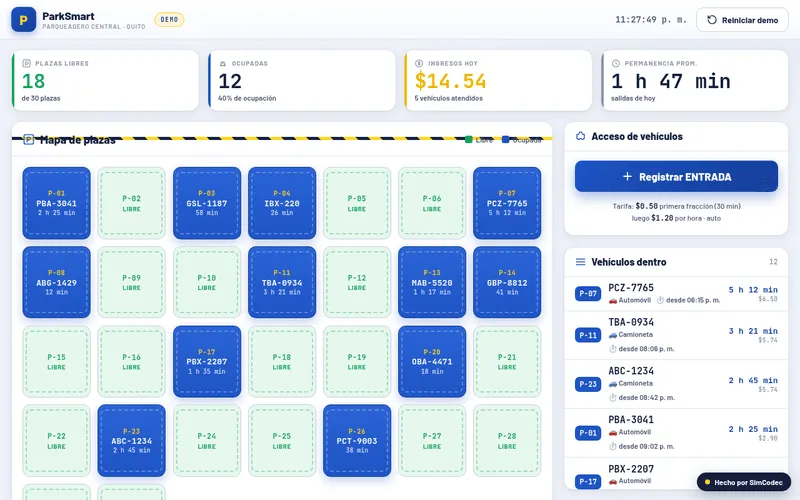800x500 pixels.
Task: Click the Acceso de vehículos car icon
Action: [580, 136]
